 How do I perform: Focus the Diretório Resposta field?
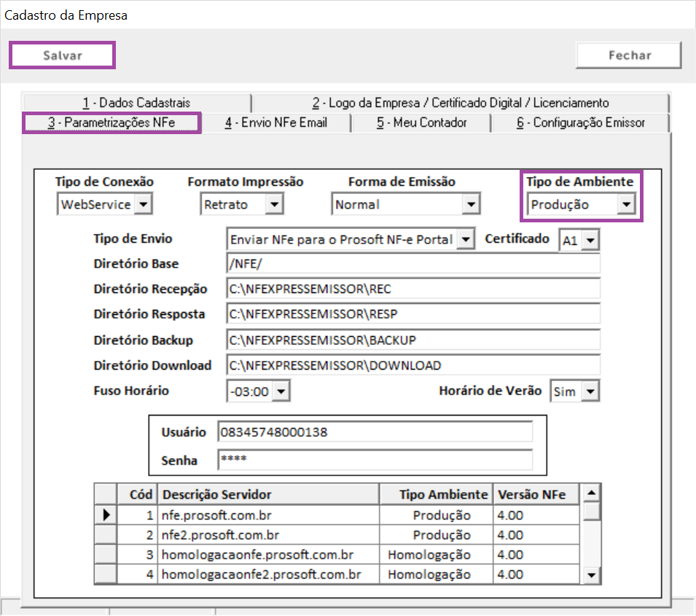(x=412, y=314)
